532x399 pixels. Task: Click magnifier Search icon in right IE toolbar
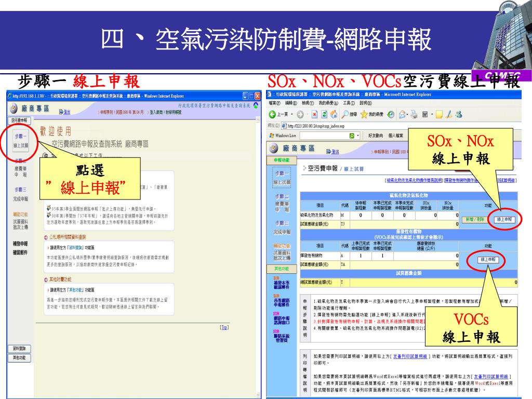pyautogui.click(x=345, y=114)
